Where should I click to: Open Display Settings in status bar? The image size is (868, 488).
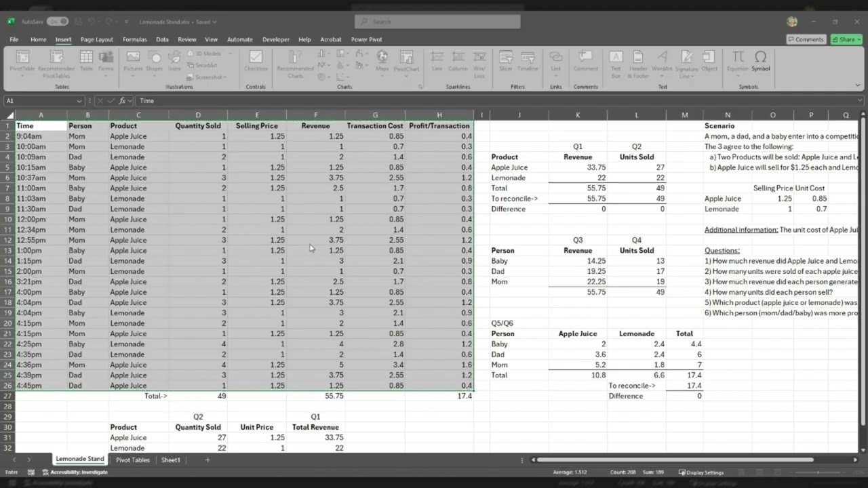point(701,472)
